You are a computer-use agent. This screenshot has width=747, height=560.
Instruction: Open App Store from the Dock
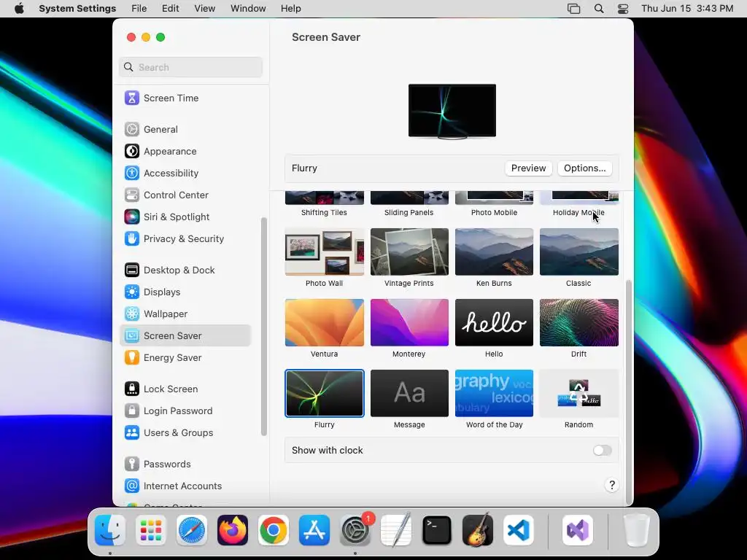point(314,530)
